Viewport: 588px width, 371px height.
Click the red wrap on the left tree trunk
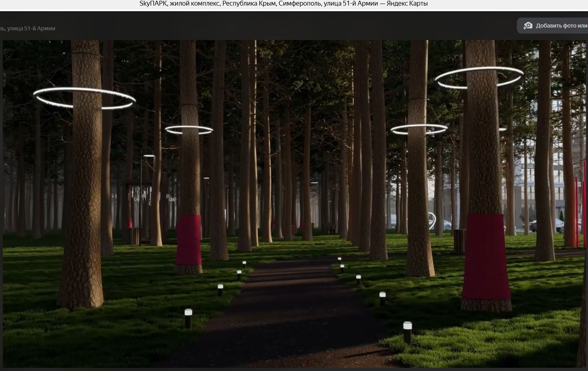(x=188, y=239)
